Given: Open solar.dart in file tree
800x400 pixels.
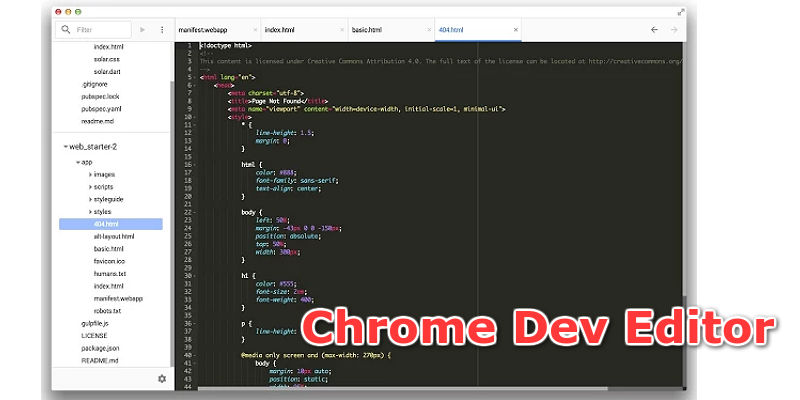Looking at the screenshot, I should click(107, 72).
